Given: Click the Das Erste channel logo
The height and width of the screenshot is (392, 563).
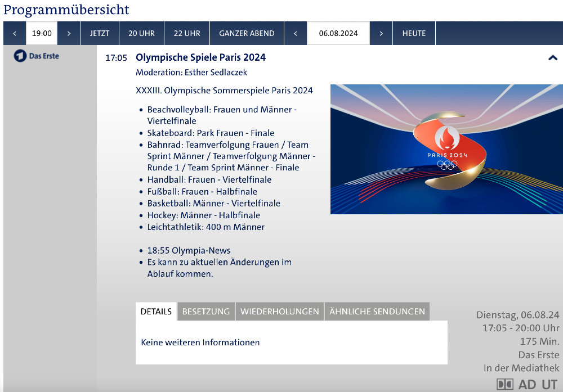Looking at the screenshot, I should click(x=36, y=56).
